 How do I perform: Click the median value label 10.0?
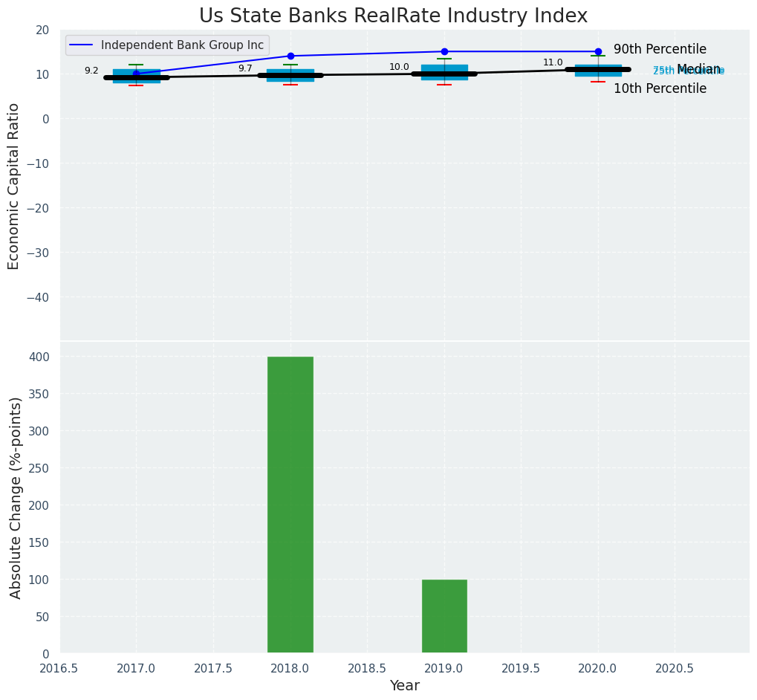399,67
